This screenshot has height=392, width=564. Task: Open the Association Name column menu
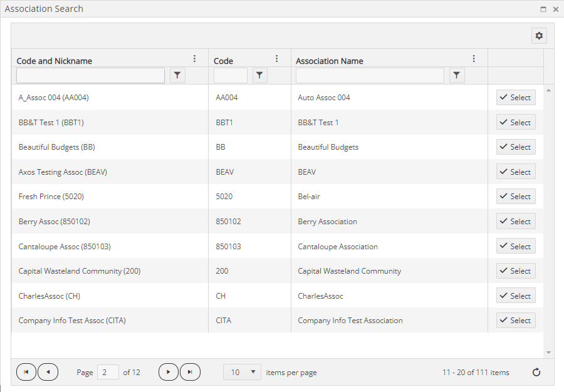[x=473, y=58]
